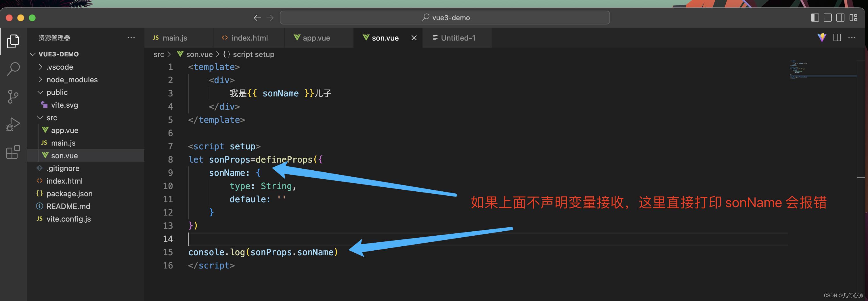The height and width of the screenshot is (301, 868).
Task: Click the script setup breadcrumb segment
Action: [x=249, y=54]
